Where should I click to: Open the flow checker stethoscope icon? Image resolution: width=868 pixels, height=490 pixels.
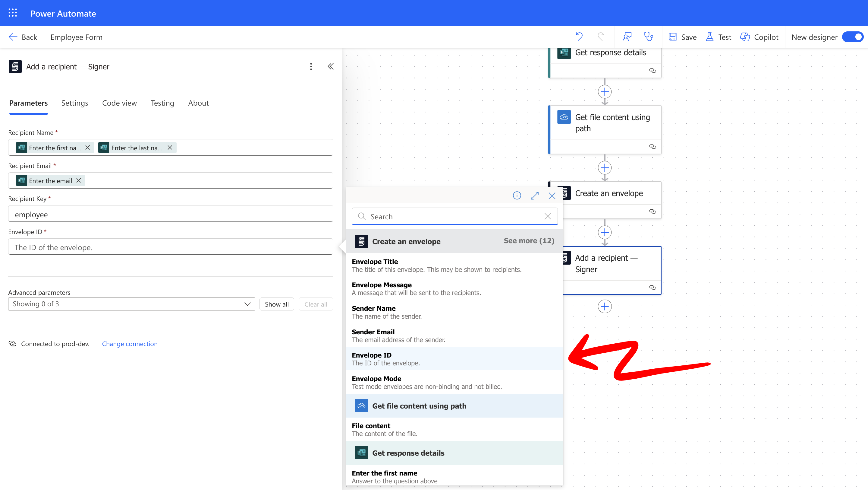(x=649, y=37)
